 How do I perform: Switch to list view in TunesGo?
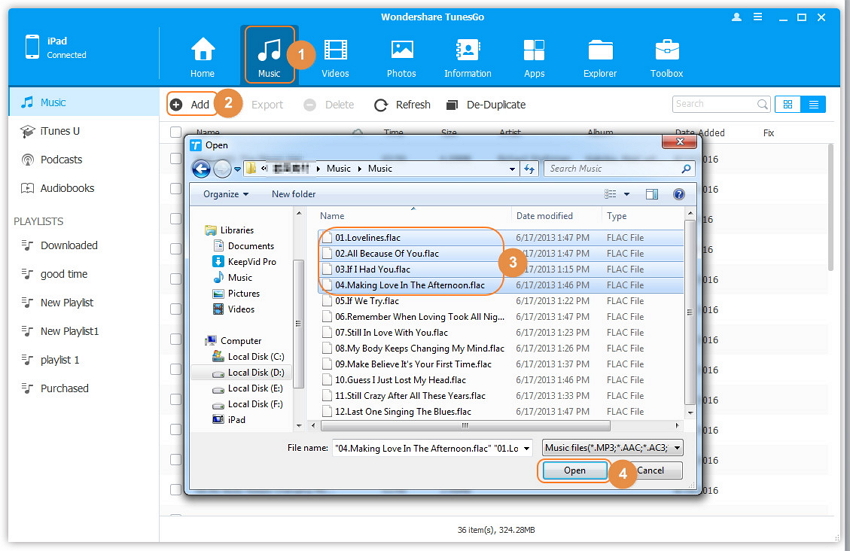coord(814,104)
